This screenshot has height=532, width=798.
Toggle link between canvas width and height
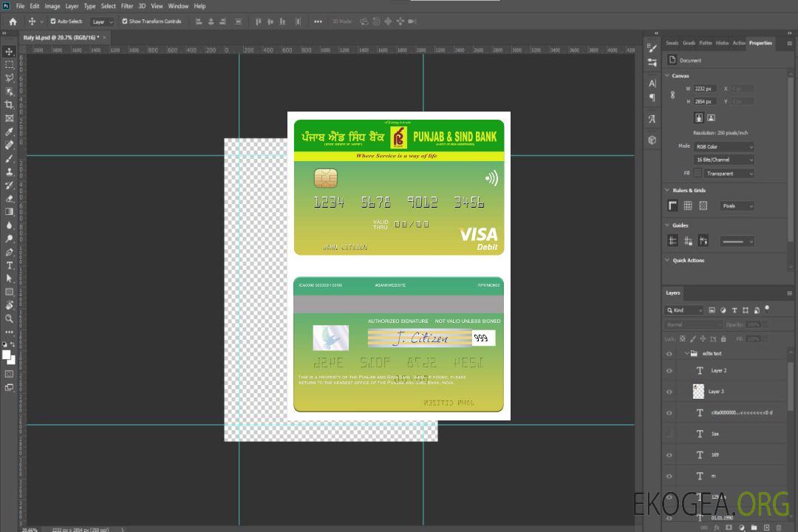click(x=673, y=95)
